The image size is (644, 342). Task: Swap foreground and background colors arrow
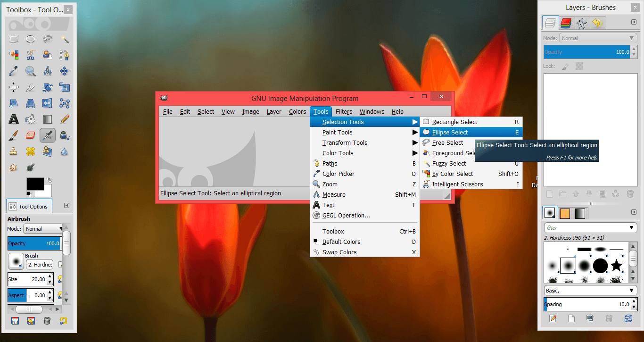point(49,180)
